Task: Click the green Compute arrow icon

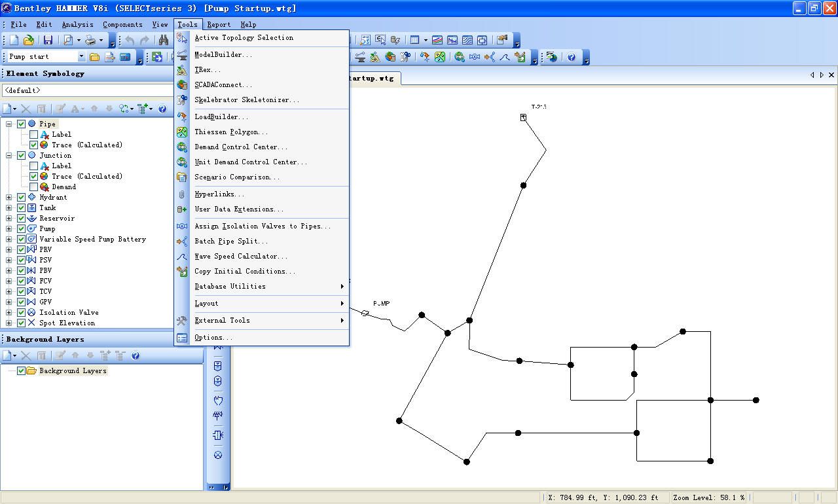Action: click(x=157, y=57)
